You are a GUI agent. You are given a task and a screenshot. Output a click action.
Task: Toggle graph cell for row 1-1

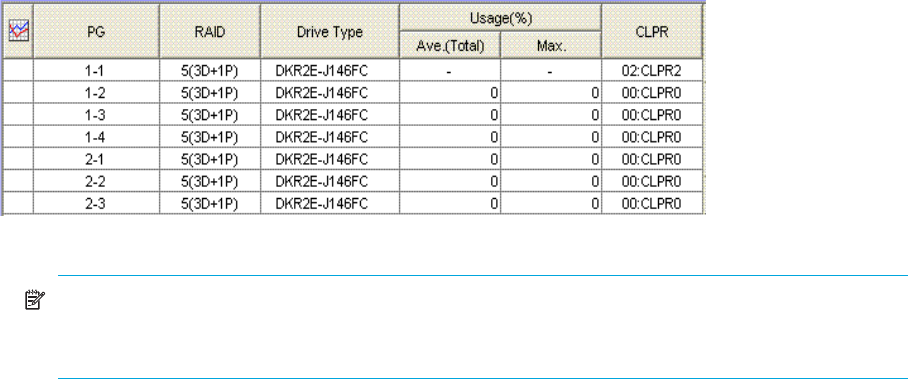click(x=19, y=71)
